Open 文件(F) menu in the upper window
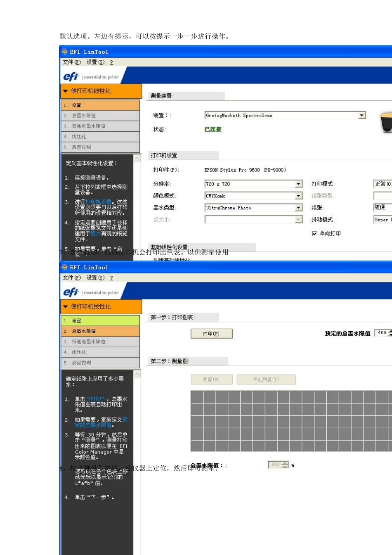The image size is (392, 555). point(72,62)
